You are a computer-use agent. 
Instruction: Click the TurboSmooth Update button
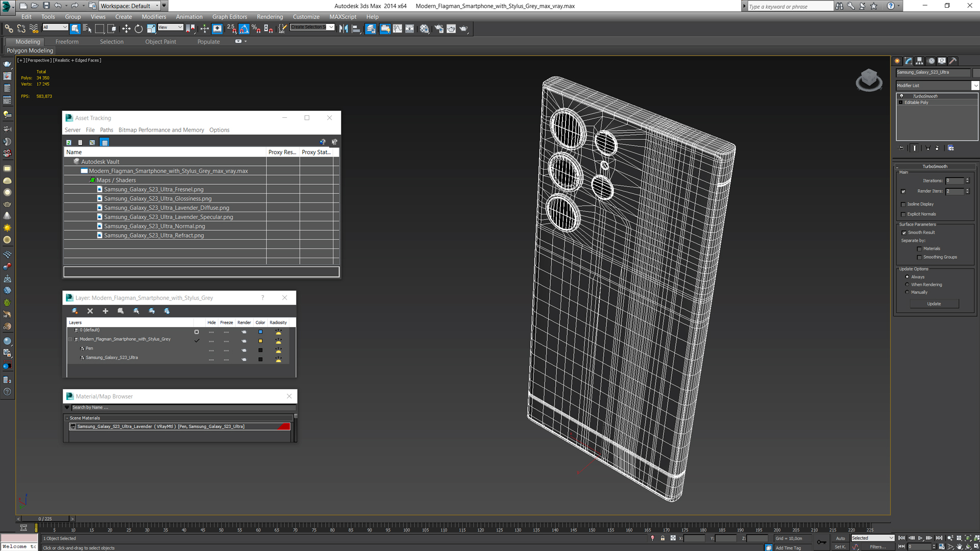(x=934, y=304)
